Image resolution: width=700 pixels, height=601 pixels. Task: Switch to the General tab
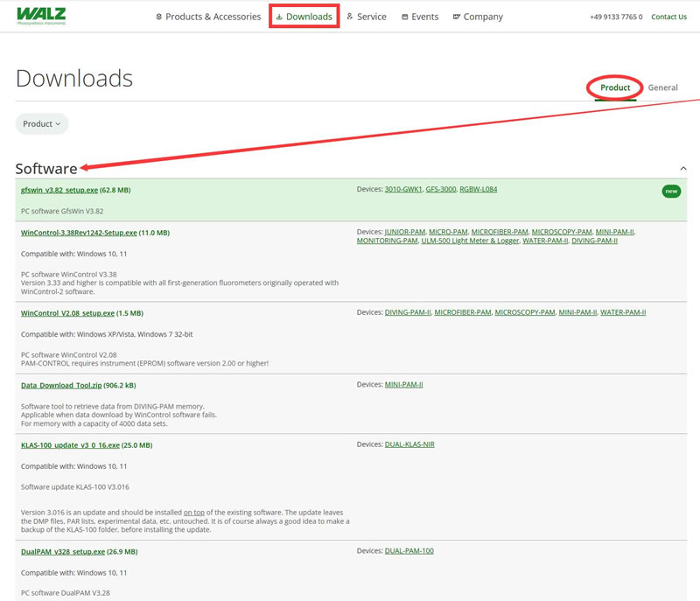tap(662, 87)
